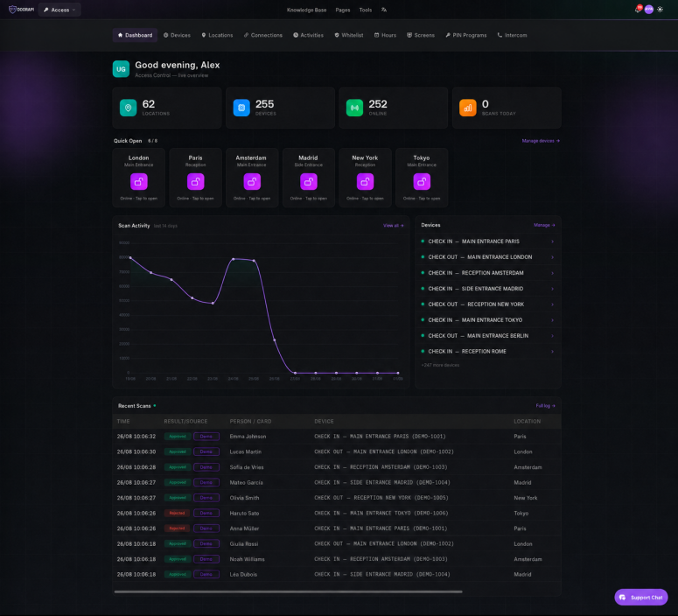678x616 pixels.
Task: Click the Time column header
Action: [123, 422]
